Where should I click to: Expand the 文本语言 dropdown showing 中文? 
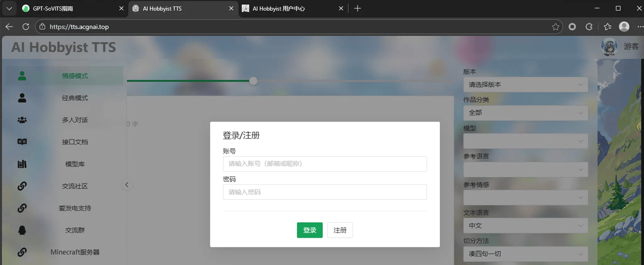tap(525, 226)
